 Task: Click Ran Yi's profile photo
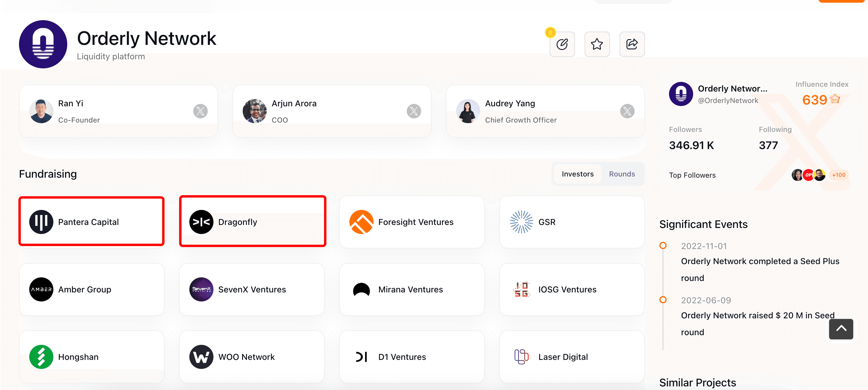41,111
